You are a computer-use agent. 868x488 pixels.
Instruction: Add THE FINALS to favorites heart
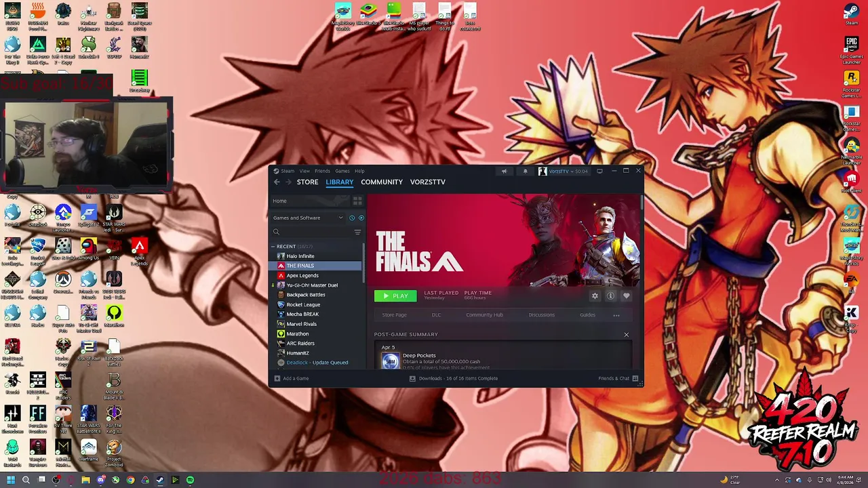point(626,296)
